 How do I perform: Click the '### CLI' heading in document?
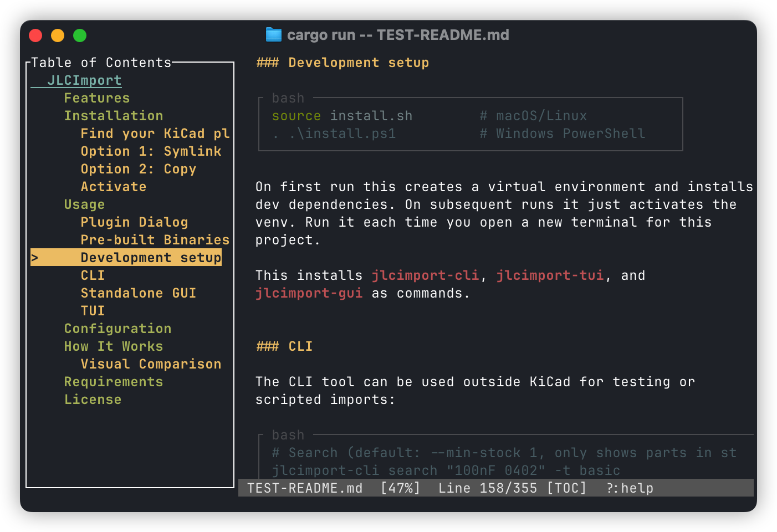click(x=284, y=346)
